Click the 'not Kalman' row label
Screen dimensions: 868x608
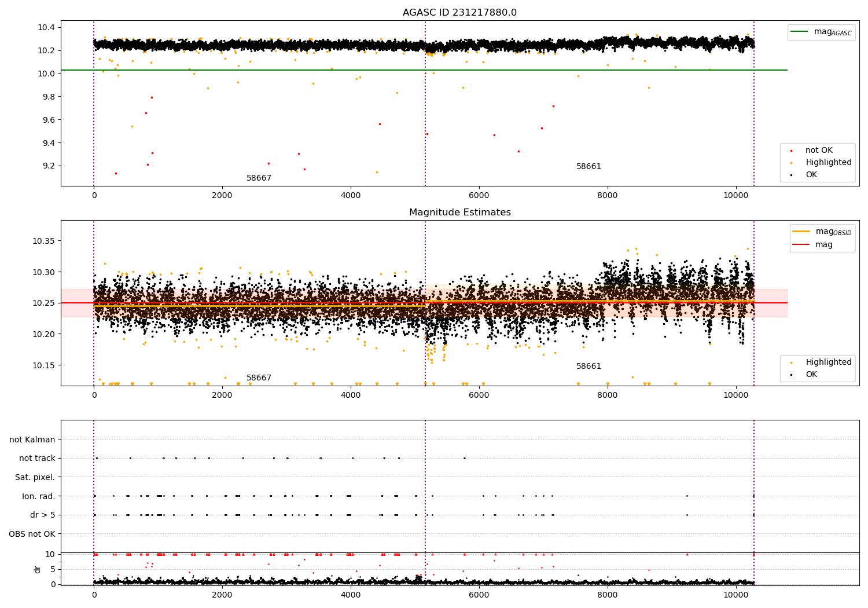click(x=32, y=440)
